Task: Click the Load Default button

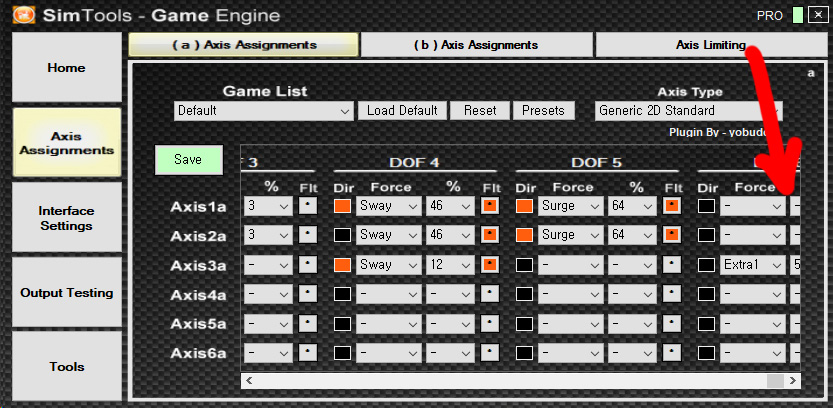Action: pos(402,110)
